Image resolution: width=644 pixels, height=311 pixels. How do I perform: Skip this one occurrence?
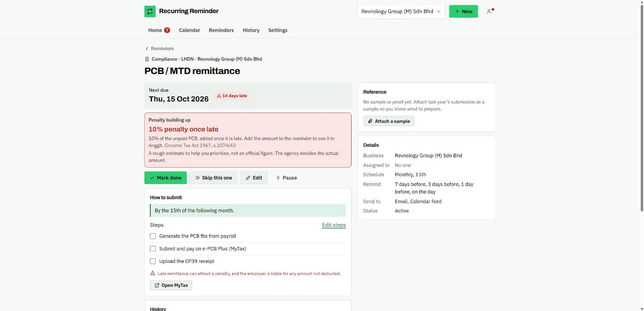[213, 178]
